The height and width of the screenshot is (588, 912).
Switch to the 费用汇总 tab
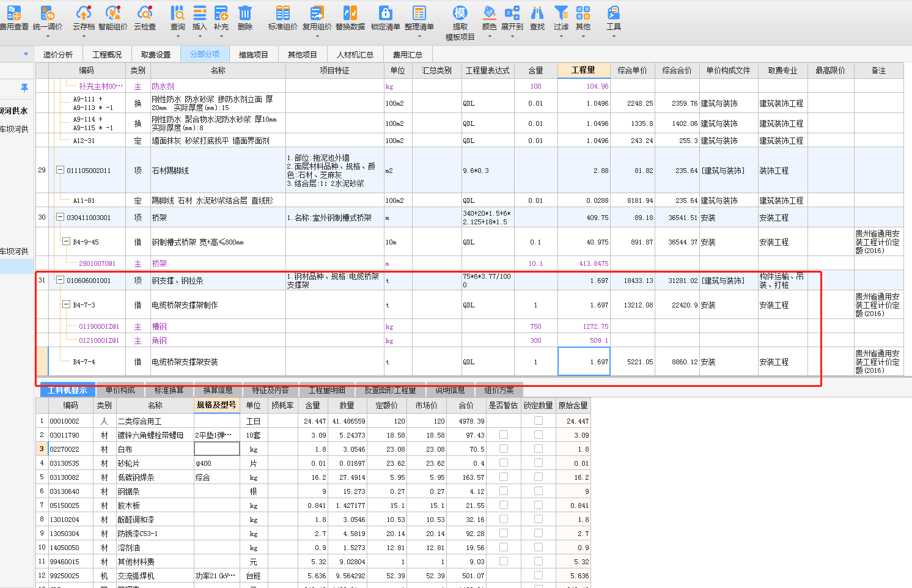408,54
